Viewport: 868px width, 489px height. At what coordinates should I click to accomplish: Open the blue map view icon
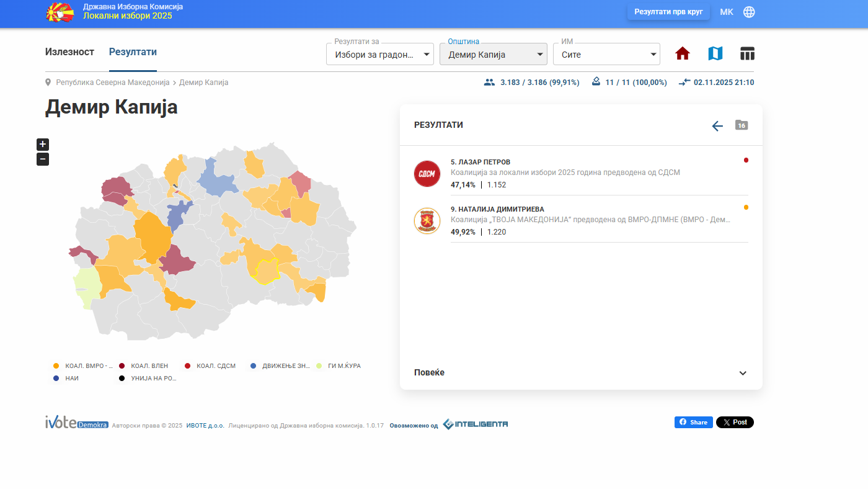(715, 54)
